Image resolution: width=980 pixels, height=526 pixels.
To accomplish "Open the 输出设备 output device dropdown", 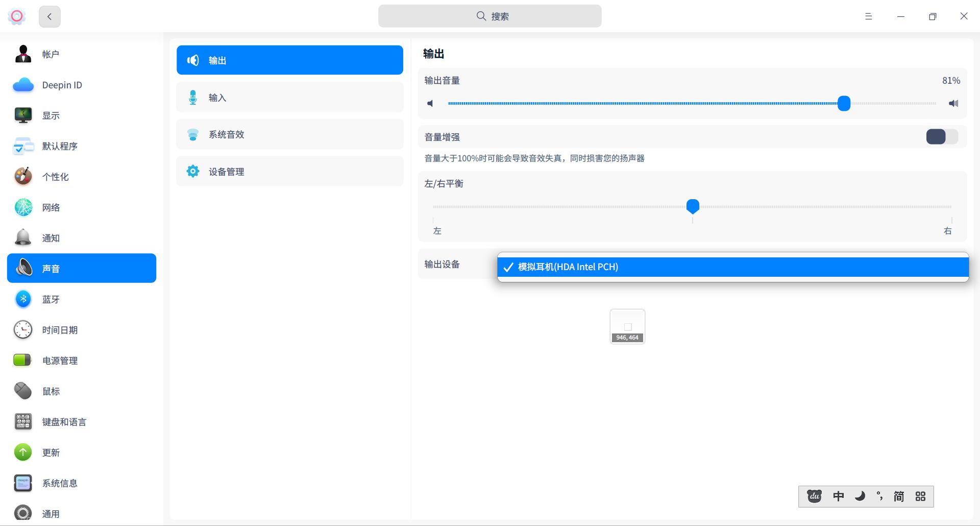I will tap(732, 267).
